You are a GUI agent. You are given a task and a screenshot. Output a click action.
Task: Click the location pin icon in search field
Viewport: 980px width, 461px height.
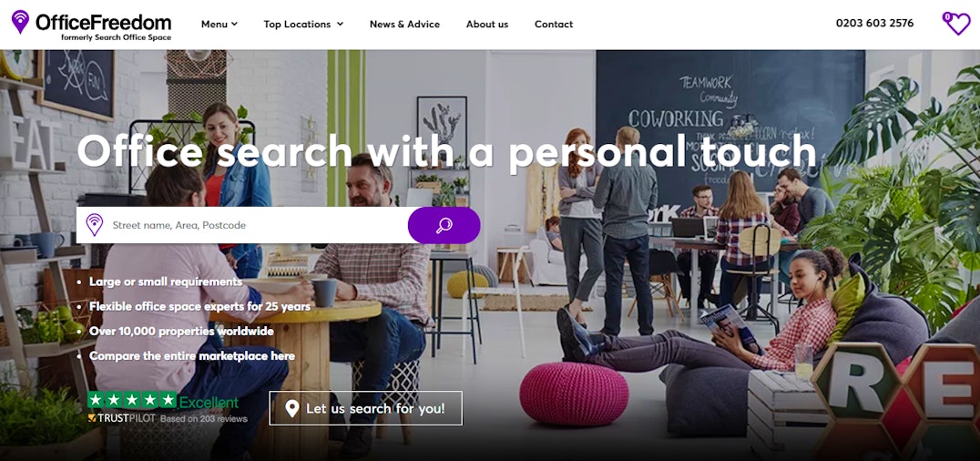[95, 224]
